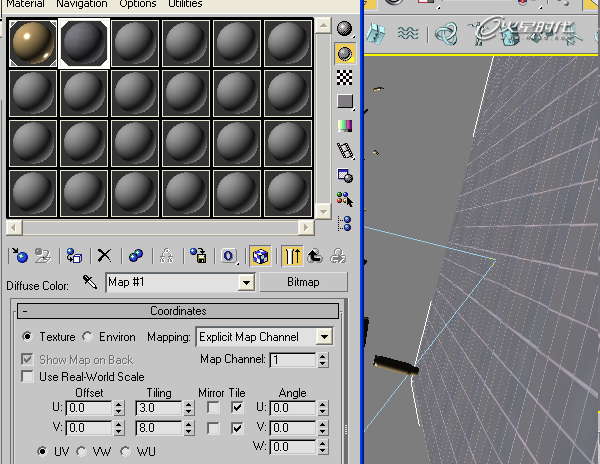Click the U Offset value field
Screen dimensions: 600x464
89,408
